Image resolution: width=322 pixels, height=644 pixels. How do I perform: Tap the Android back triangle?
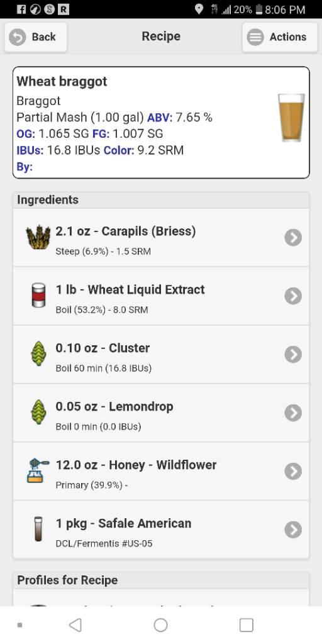pyautogui.click(x=75, y=625)
